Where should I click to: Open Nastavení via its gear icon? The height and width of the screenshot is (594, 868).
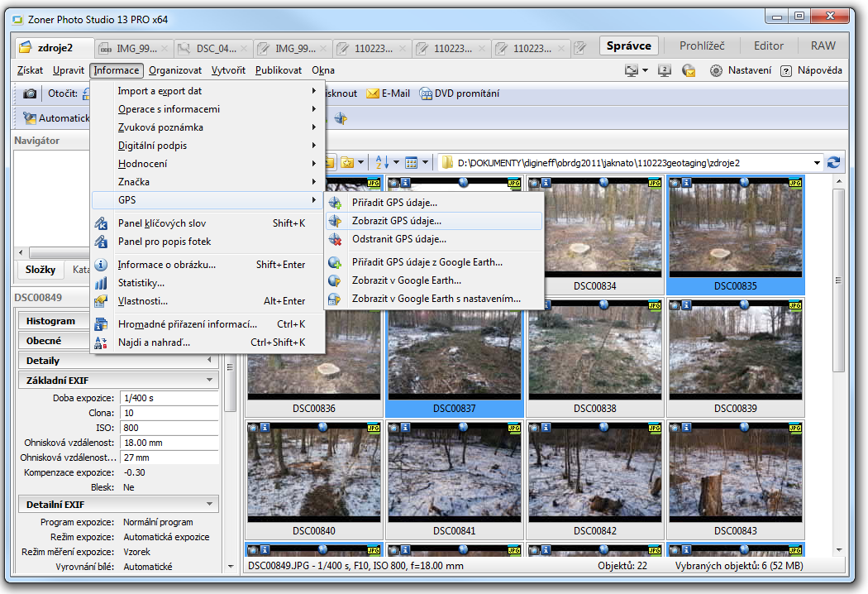tap(716, 71)
